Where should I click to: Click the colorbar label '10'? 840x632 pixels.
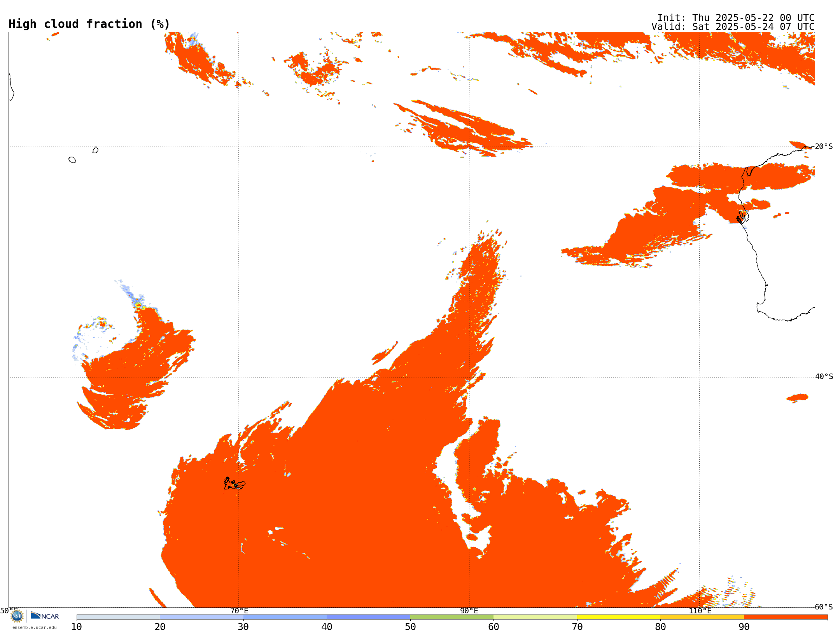point(77,627)
